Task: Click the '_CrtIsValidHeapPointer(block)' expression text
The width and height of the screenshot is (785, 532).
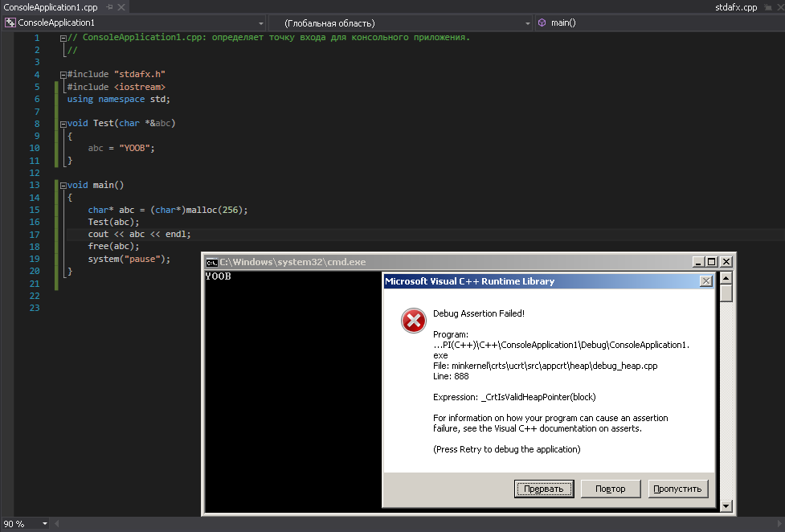Action: click(538, 397)
